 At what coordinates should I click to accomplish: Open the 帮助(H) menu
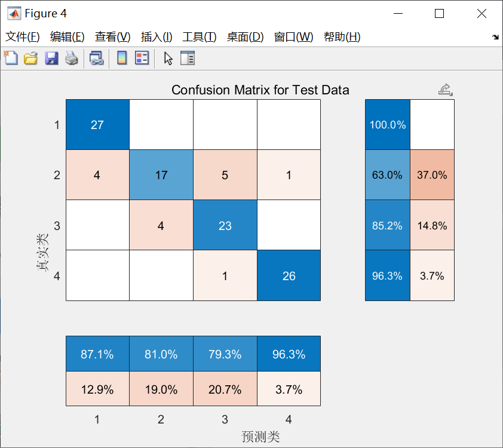pos(342,37)
